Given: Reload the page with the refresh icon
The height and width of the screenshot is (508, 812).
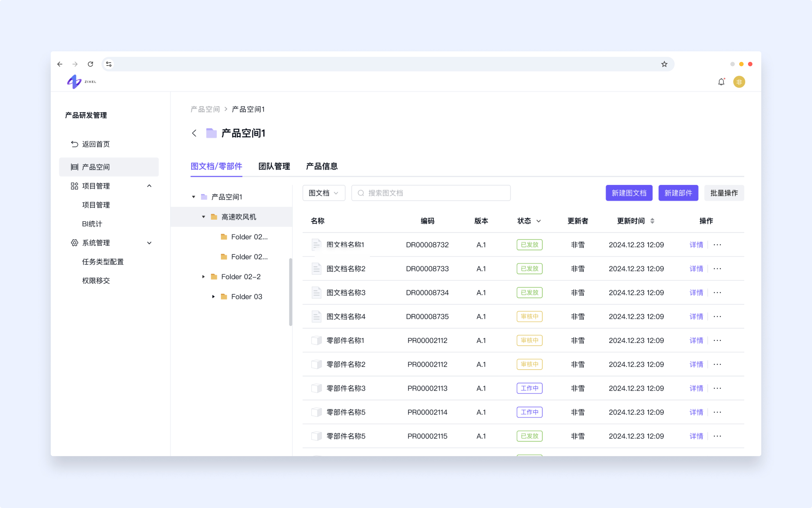Looking at the screenshot, I should pos(91,64).
